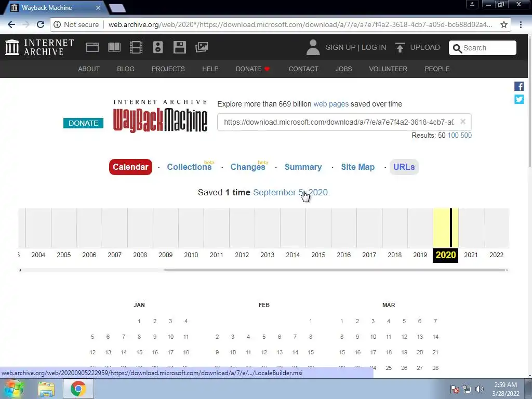Click the Internet Archive search box
The image size is (532, 399).
tap(483, 48)
